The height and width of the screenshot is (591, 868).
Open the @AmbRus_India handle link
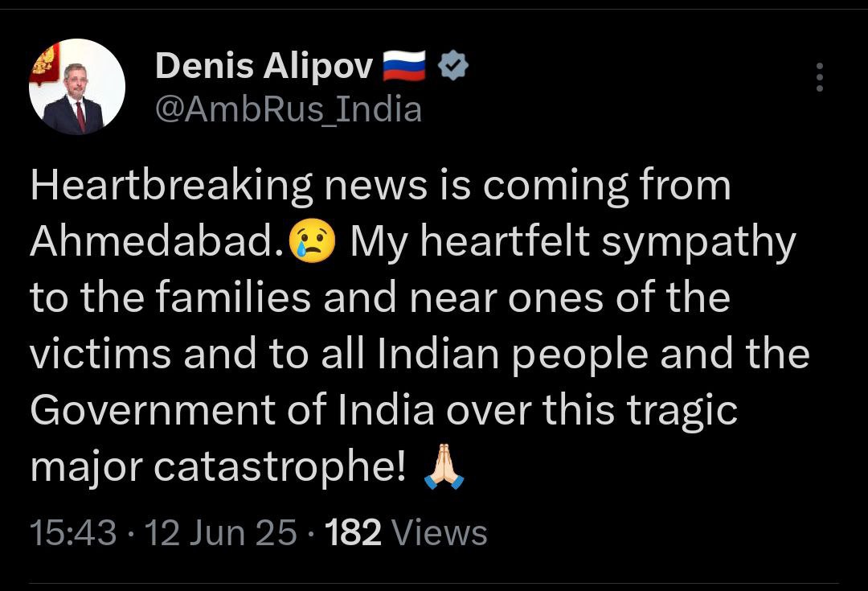(289, 109)
